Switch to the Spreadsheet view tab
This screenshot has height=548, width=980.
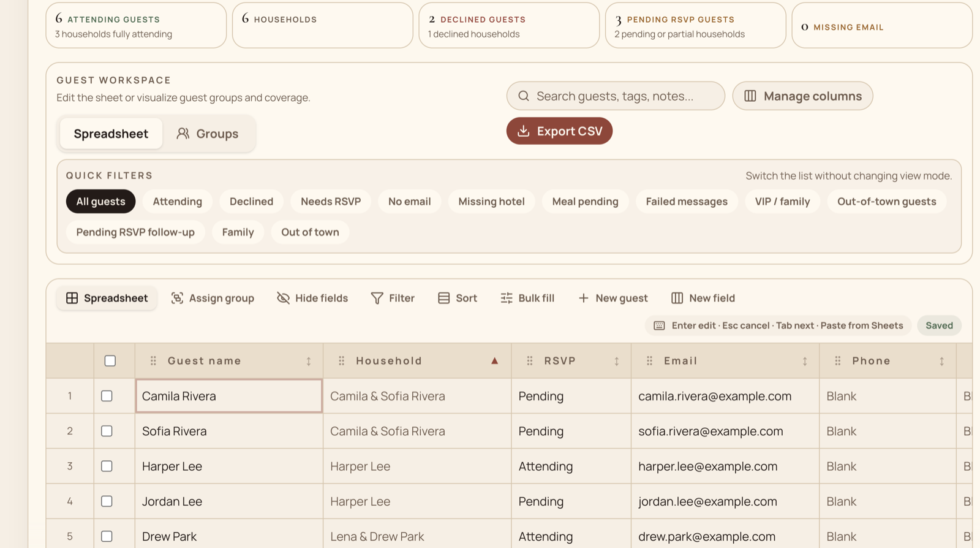111,134
